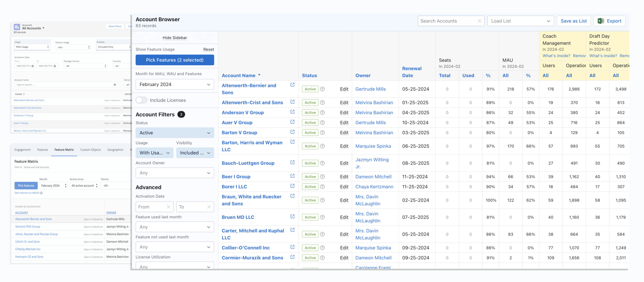Clear the Search Accounts field with X icon
This screenshot has width=644, height=282.
point(479,21)
